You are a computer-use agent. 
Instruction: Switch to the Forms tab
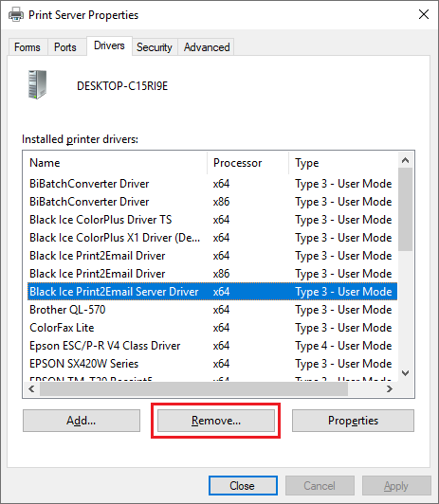tap(27, 47)
